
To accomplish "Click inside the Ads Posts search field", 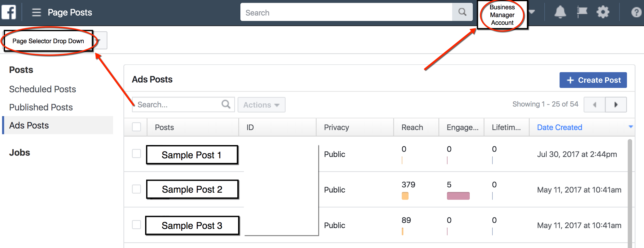I will point(176,104).
